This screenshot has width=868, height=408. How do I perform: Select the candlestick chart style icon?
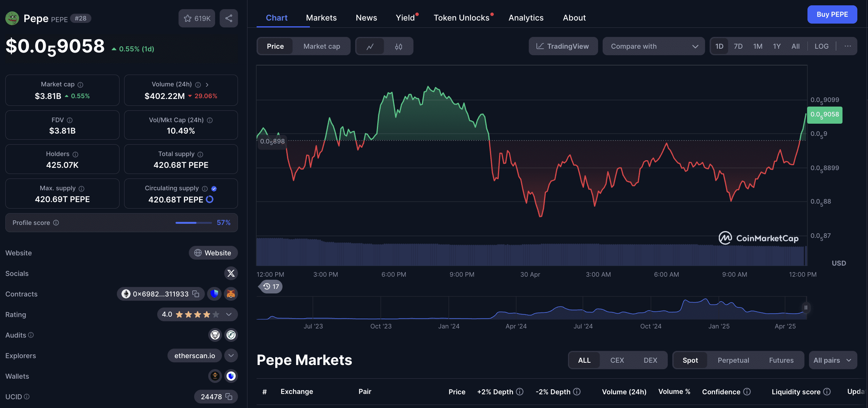tap(399, 46)
